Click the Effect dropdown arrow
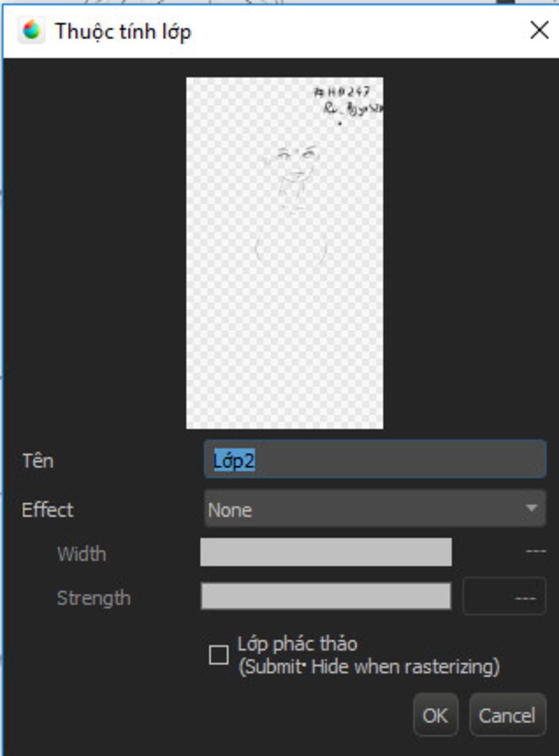 pyautogui.click(x=531, y=508)
